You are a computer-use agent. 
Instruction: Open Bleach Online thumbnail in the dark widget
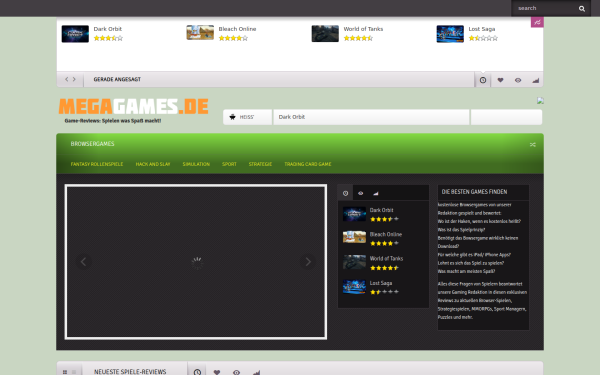[354, 237]
